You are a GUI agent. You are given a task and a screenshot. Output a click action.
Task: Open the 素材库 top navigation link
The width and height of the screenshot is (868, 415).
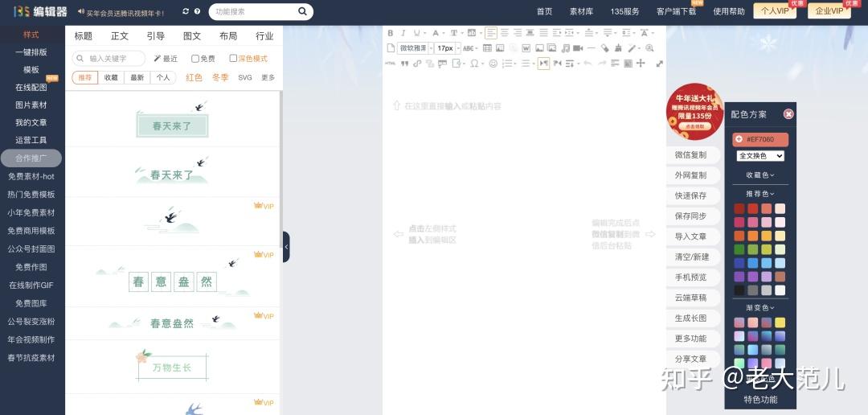pos(581,11)
